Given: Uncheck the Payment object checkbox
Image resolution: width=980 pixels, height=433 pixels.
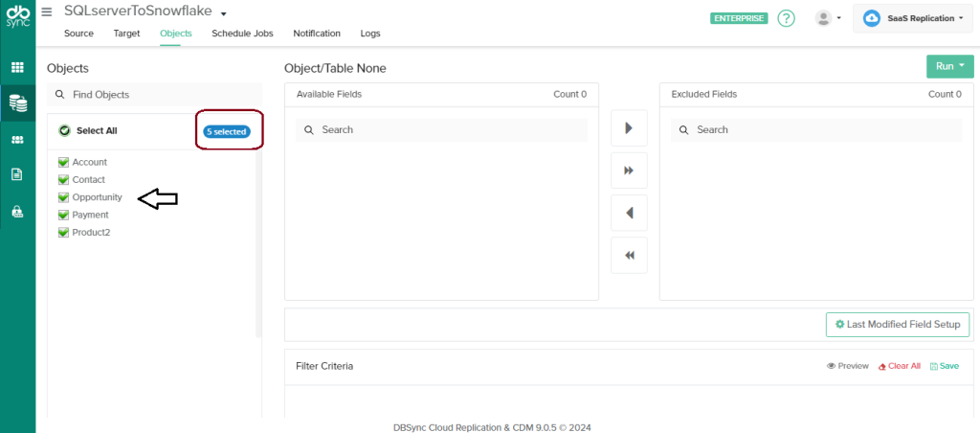Looking at the screenshot, I should tap(63, 215).
